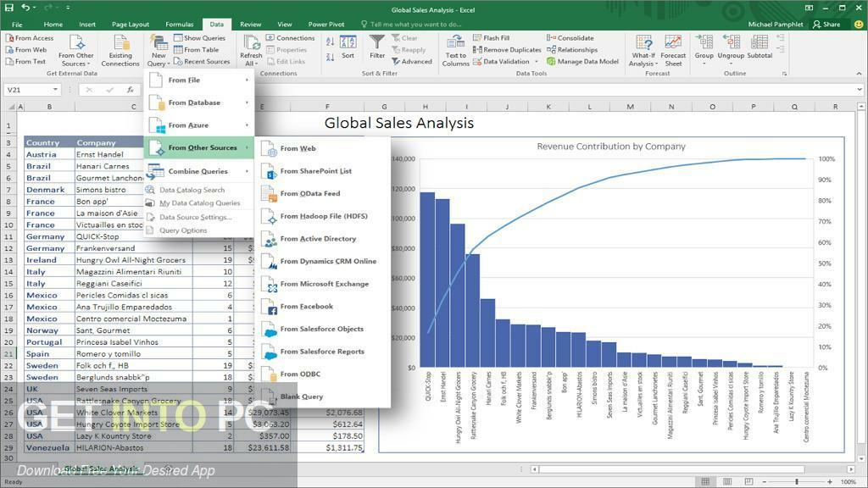Choose Blank Query option
Screen dimensions: 868x488
[324, 396]
